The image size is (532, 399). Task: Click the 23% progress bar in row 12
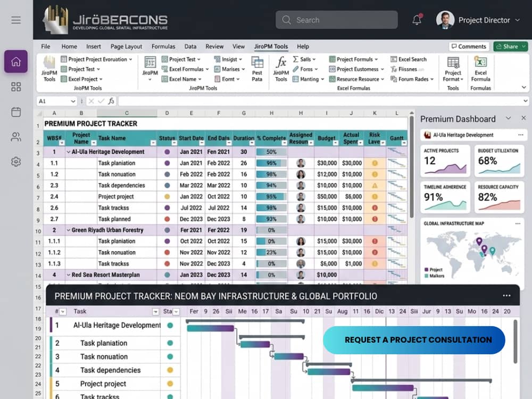coord(271,252)
